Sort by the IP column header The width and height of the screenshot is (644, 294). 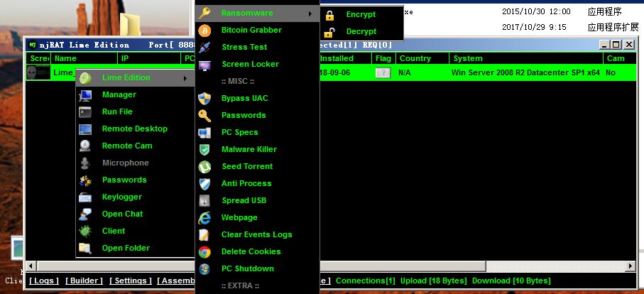(x=149, y=58)
